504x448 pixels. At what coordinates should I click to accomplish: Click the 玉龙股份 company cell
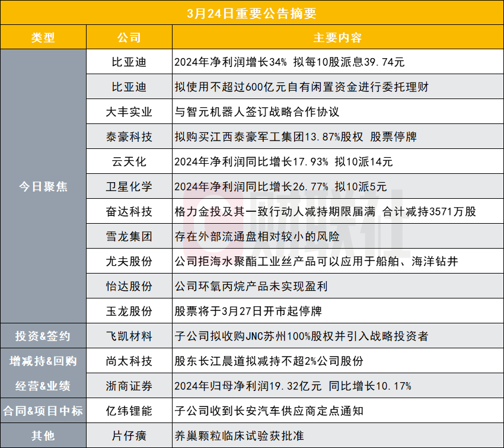pyautogui.click(x=129, y=312)
